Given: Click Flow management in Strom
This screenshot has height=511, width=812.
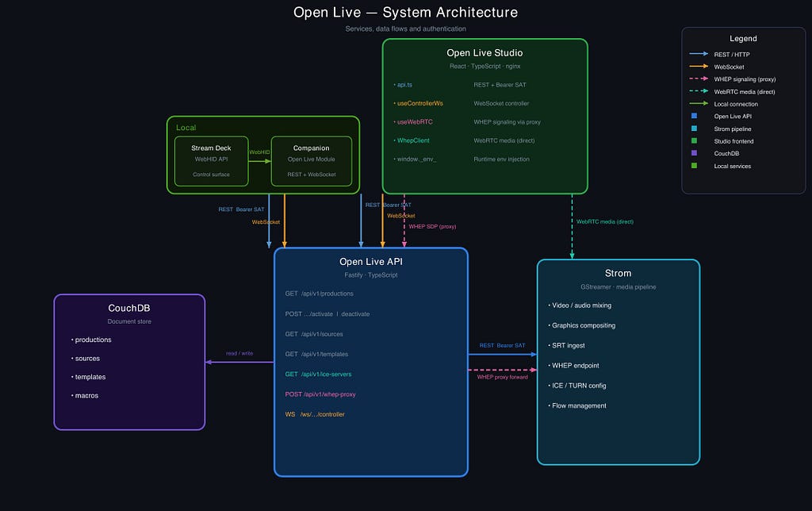Looking at the screenshot, I should point(577,406).
